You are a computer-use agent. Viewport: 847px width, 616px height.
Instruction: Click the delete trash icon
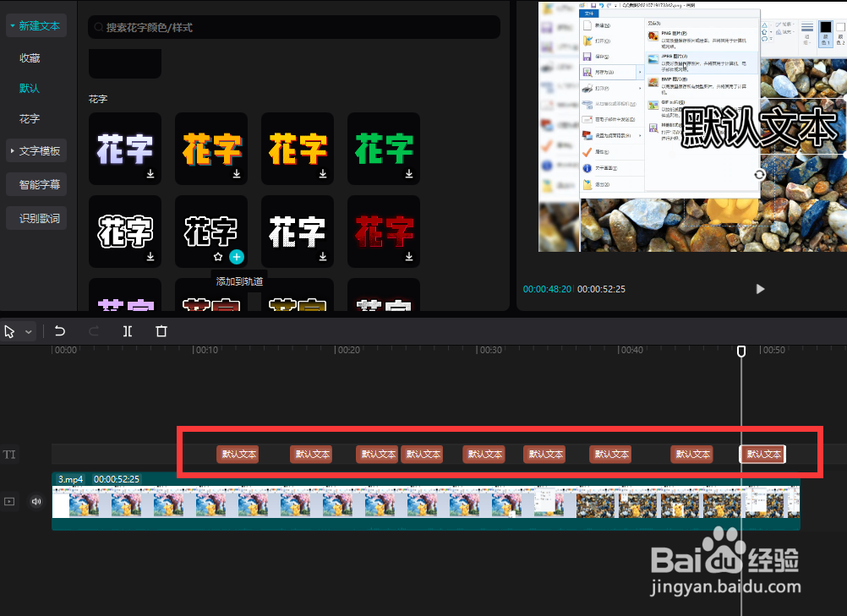[x=161, y=331]
